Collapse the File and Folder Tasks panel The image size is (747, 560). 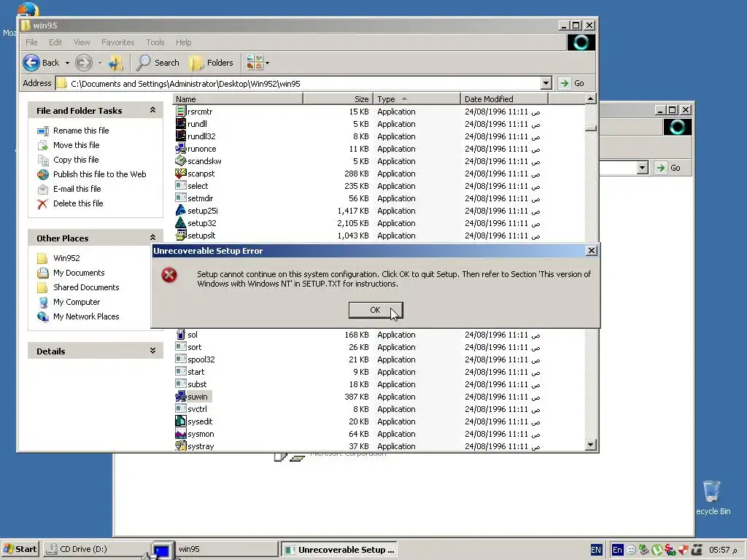(152, 111)
